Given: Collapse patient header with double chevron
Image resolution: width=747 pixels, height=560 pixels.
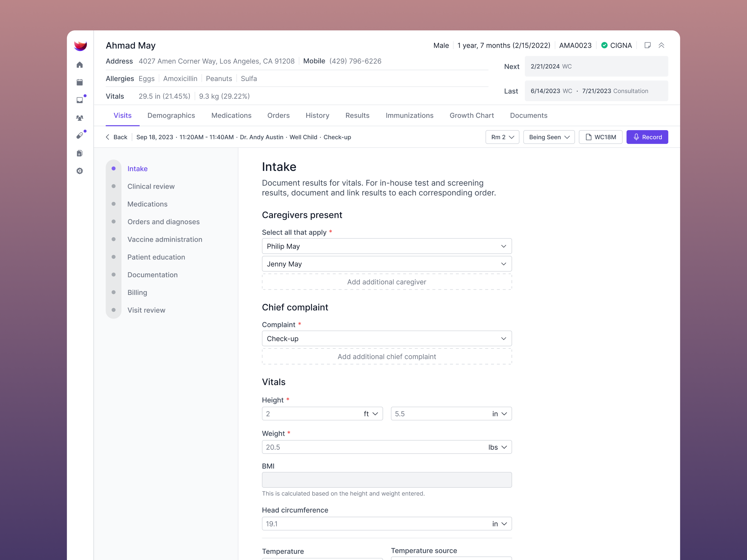Looking at the screenshot, I should pos(661,45).
